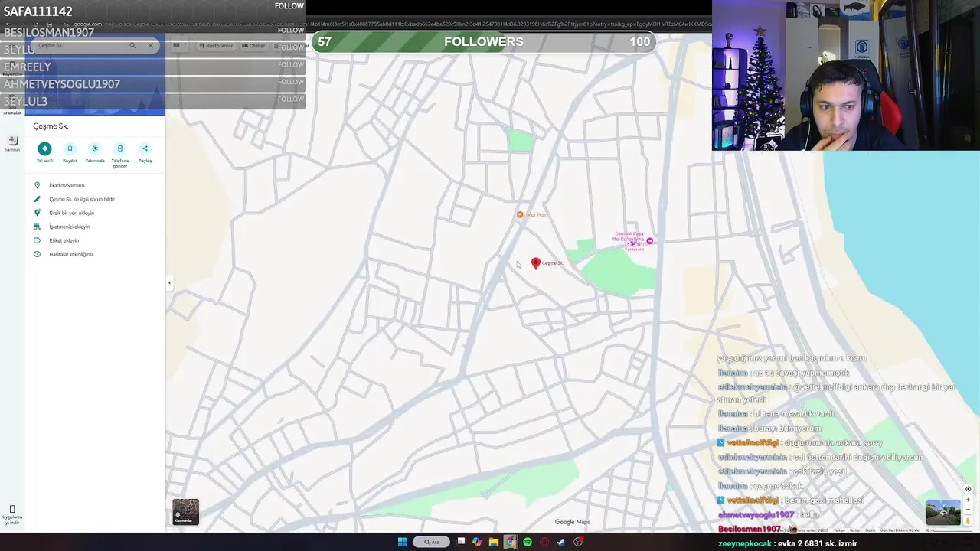Click the my-location target icon
Screen dimensions: 980x551
(968, 489)
